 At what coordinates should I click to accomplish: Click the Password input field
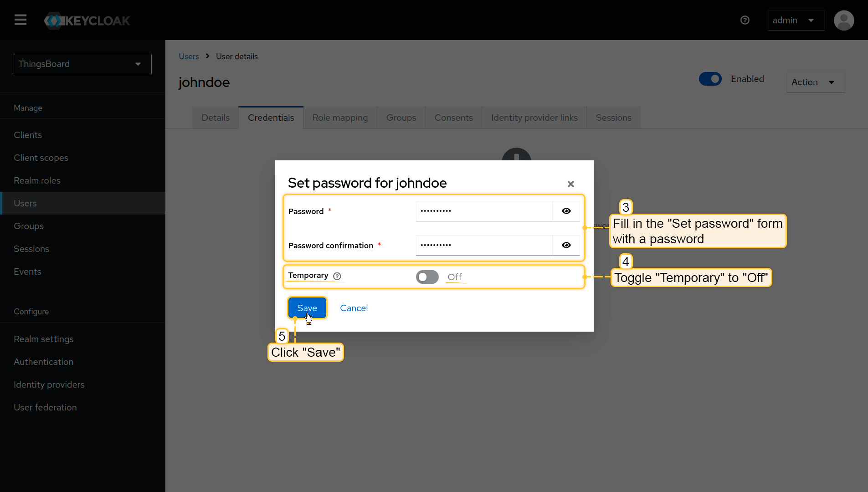484,211
